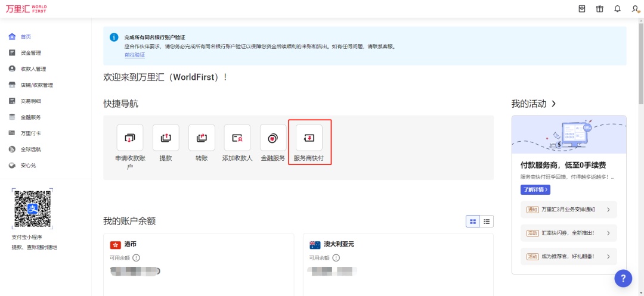
Task: Click the info icon next to 港币 可用余额
Action: 137,258
